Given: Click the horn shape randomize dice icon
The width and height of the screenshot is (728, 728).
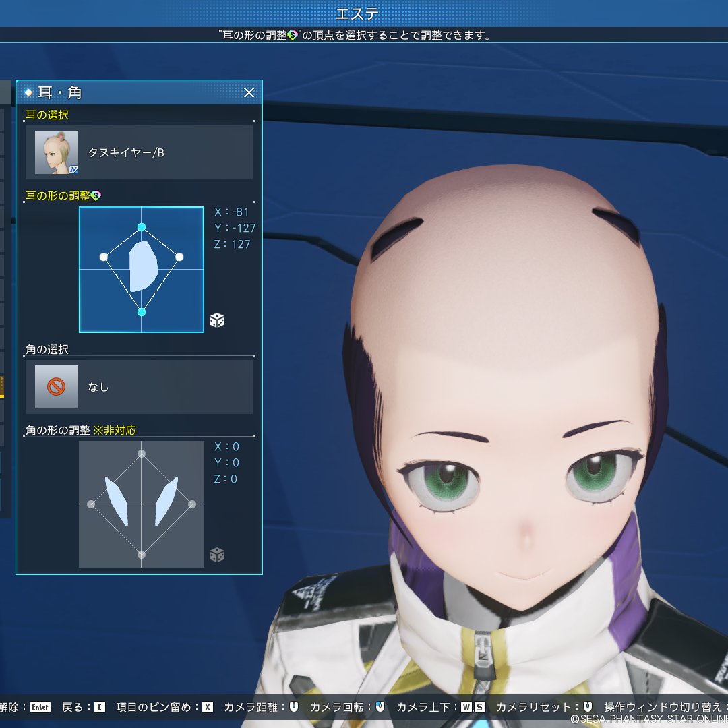Looking at the screenshot, I should tap(217, 554).
